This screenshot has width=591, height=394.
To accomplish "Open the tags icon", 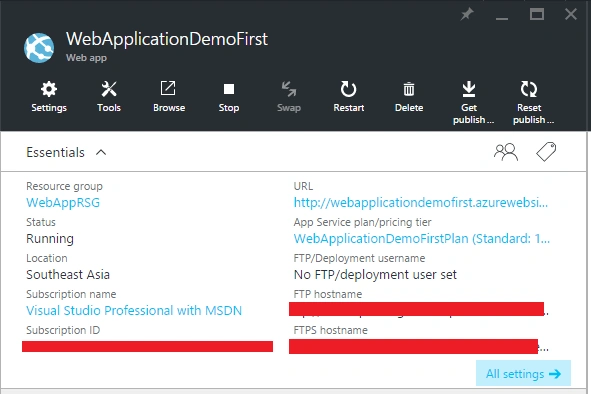I will (x=546, y=152).
